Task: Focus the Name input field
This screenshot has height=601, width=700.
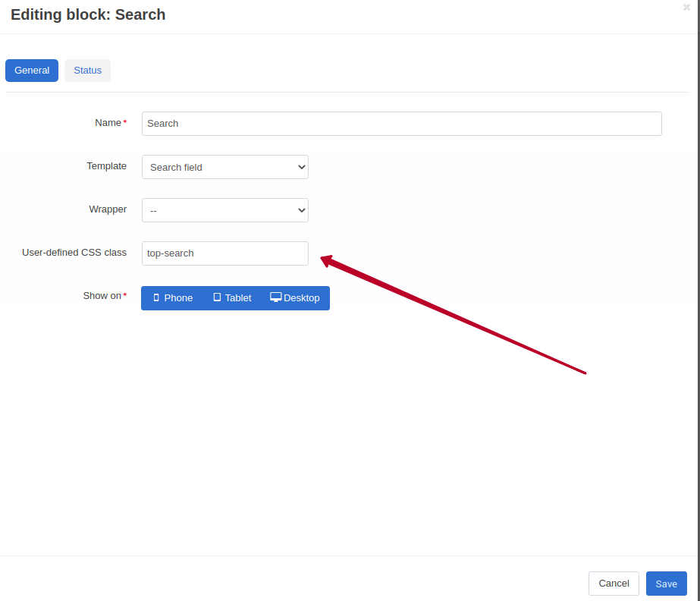Action: point(402,124)
